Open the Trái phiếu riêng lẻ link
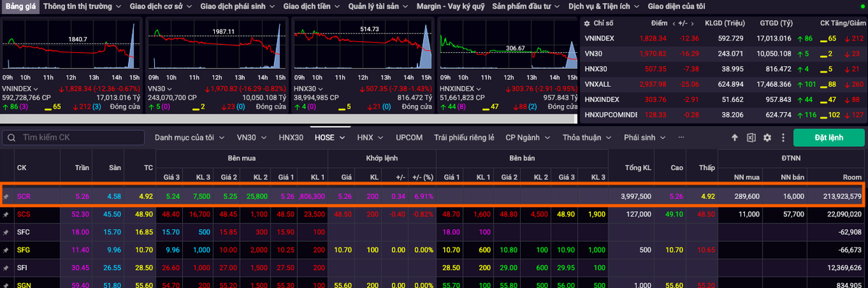The height and width of the screenshot is (288, 868). (x=464, y=137)
